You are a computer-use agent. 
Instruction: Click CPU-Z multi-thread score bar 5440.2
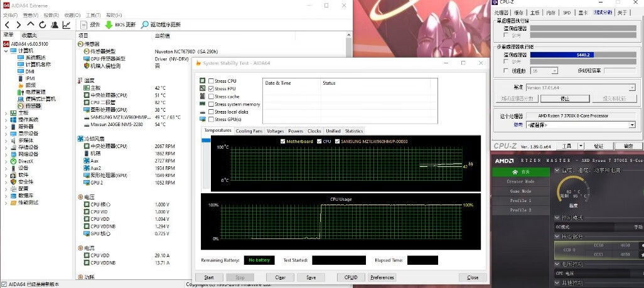click(583, 55)
